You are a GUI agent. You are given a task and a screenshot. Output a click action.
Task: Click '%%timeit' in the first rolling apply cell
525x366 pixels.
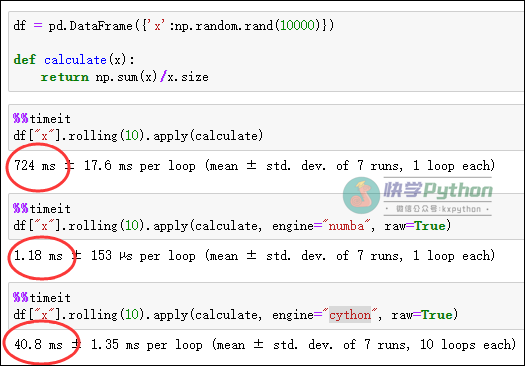click(x=42, y=119)
